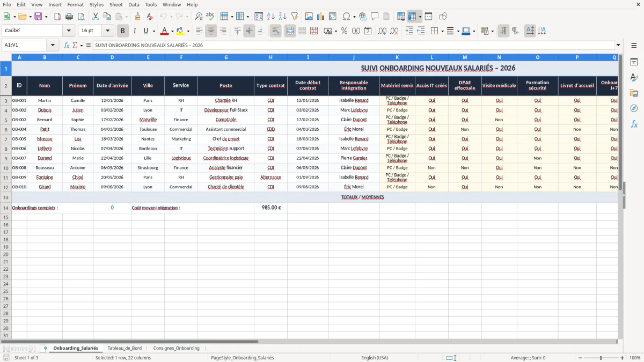The height and width of the screenshot is (362, 644).
Task: Toggle Underline formatting
Action: point(145,31)
